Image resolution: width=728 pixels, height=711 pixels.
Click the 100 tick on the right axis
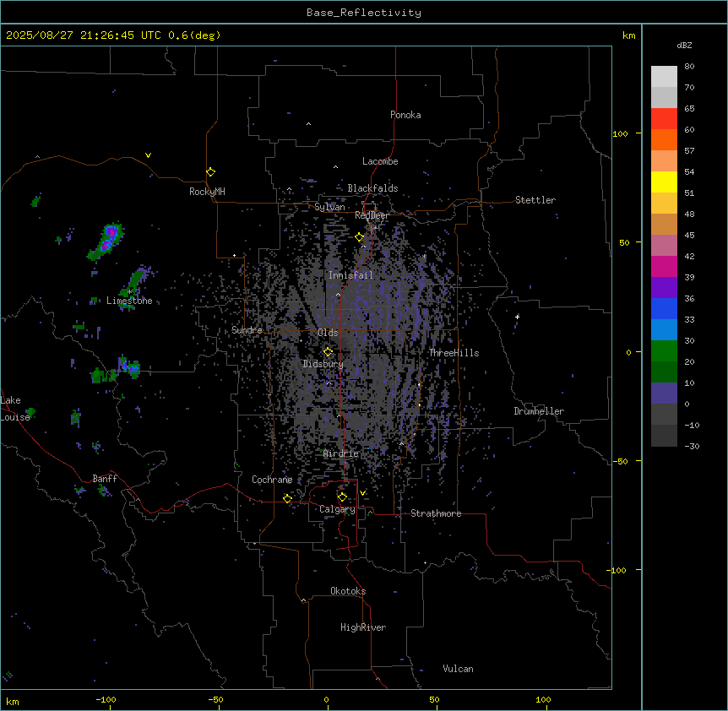tap(620, 133)
